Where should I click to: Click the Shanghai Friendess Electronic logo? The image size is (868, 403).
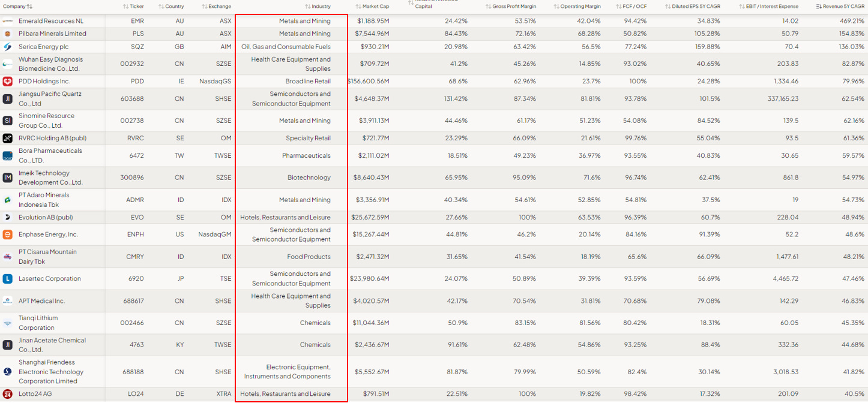(x=8, y=372)
